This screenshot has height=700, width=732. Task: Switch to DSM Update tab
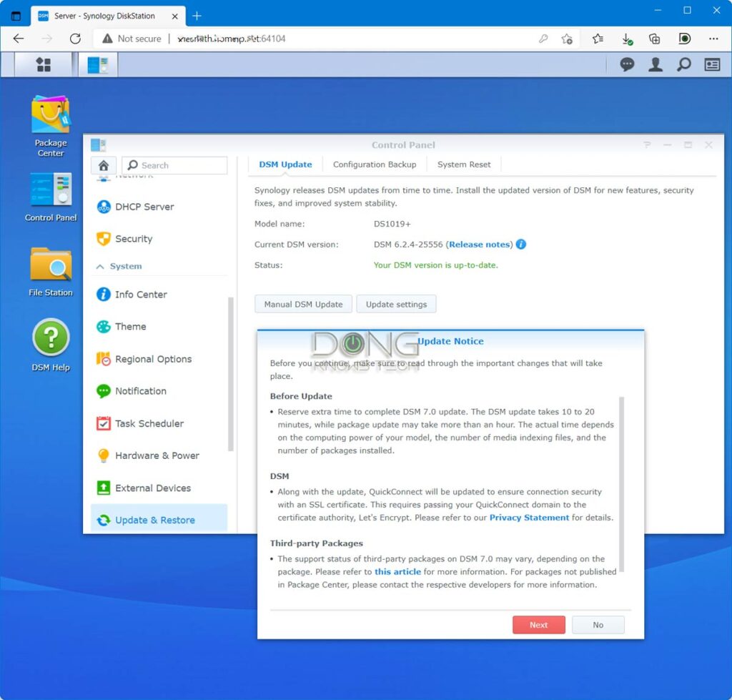click(285, 164)
